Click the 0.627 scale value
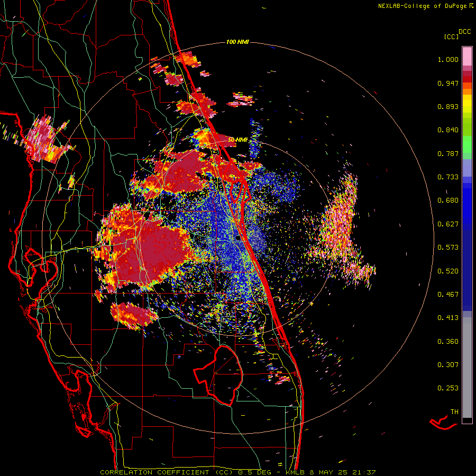 coord(448,224)
